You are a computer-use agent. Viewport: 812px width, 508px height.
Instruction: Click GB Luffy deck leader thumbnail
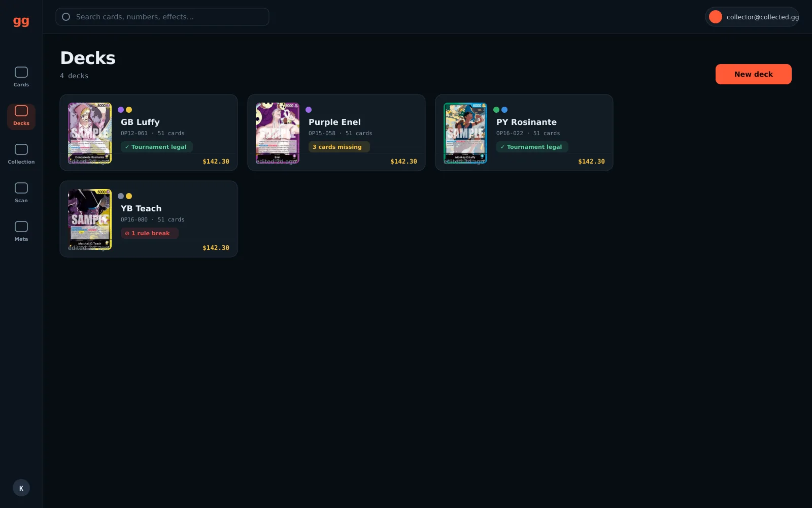pos(90,133)
